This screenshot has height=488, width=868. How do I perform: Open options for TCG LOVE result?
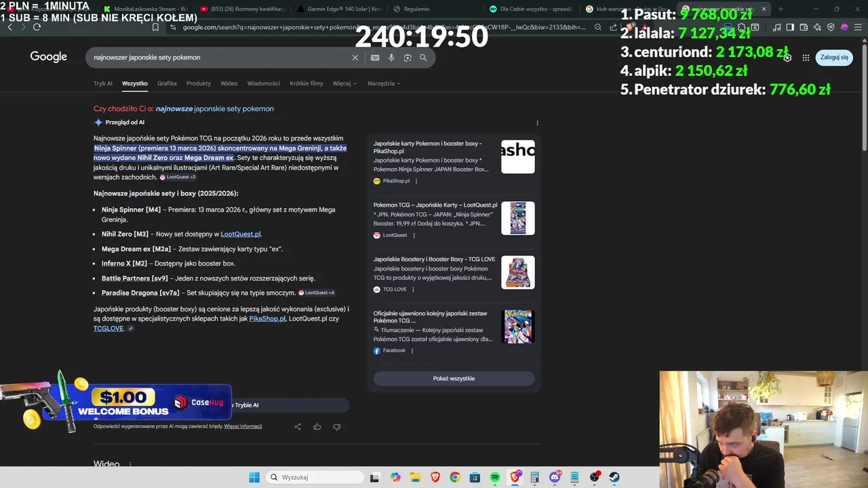click(x=413, y=289)
